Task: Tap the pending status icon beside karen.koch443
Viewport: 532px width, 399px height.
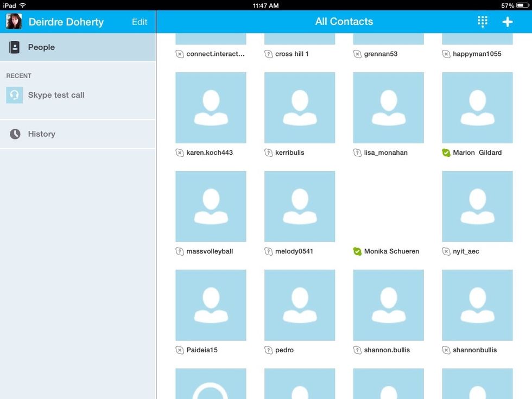Action: click(x=180, y=153)
